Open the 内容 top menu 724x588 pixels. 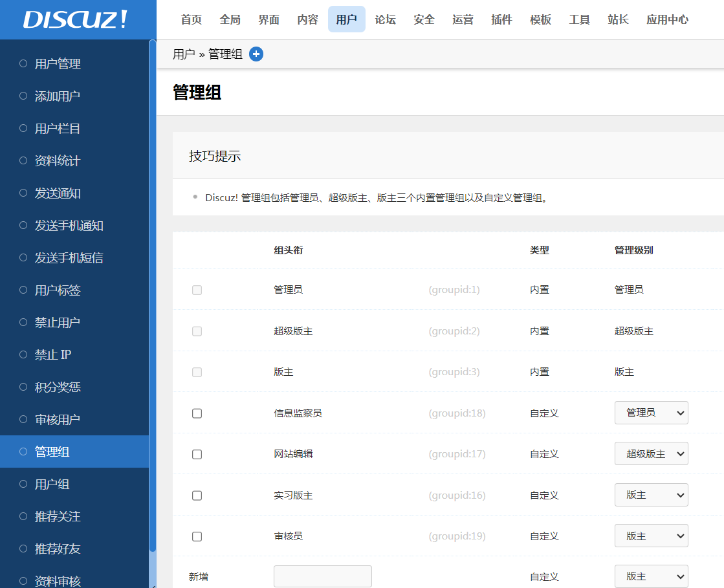[308, 19]
